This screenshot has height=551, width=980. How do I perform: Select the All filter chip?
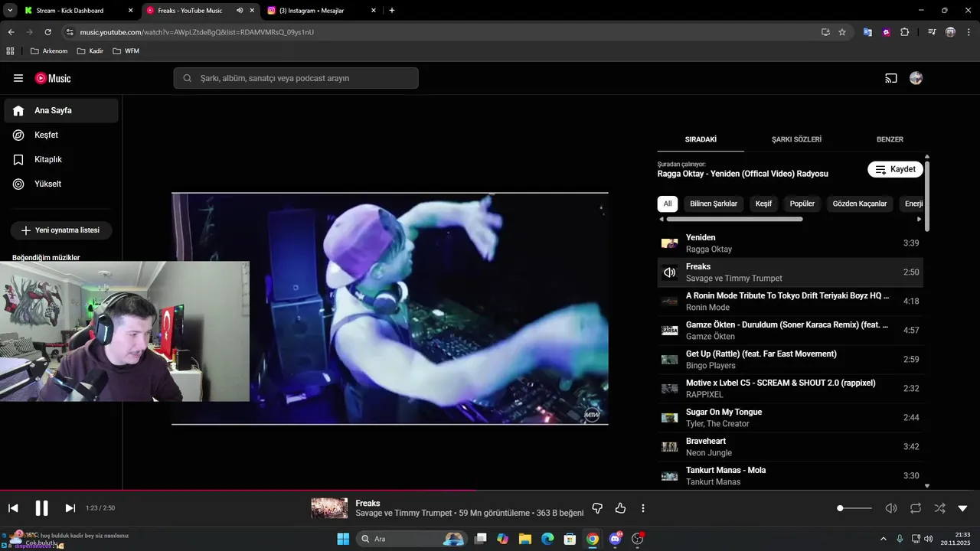click(668, 204)
